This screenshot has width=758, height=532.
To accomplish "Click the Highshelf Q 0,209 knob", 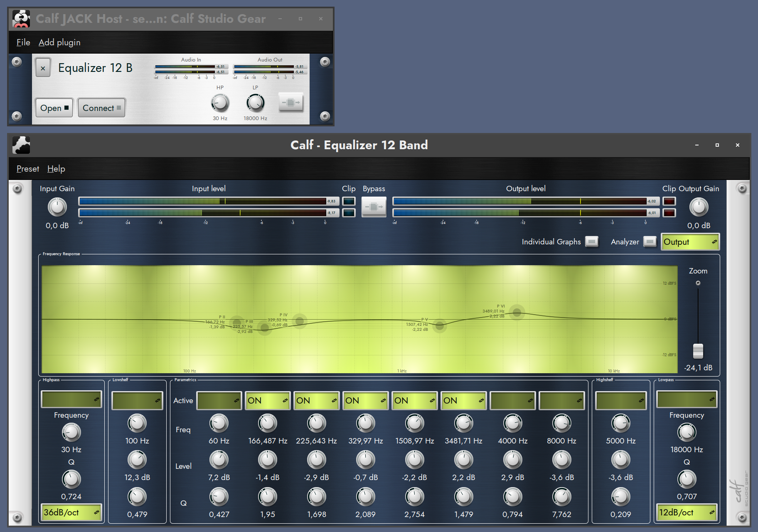I will pyautogui.click(x=620, y=497).
